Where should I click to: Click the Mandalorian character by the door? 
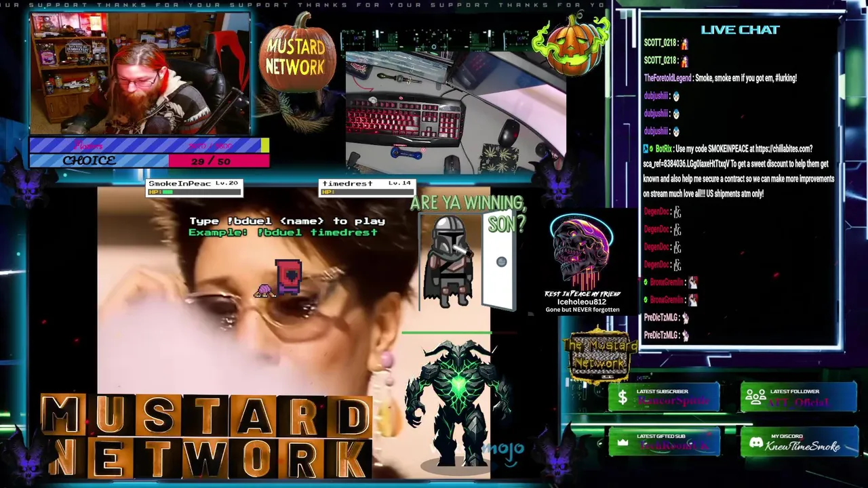click(x=448, y=261)
